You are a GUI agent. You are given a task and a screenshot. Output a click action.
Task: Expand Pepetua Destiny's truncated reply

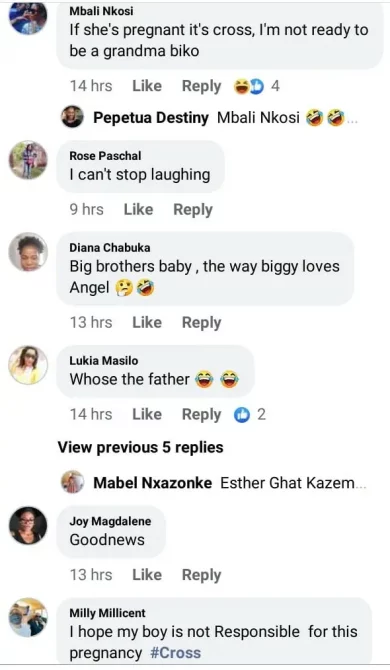[352, 120]
